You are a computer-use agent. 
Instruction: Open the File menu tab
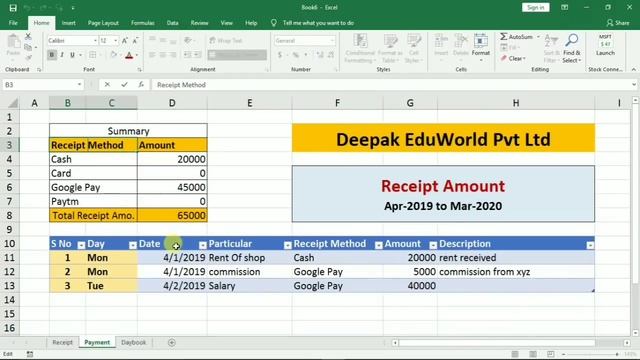pyautogui.click(x=13, y=23)
